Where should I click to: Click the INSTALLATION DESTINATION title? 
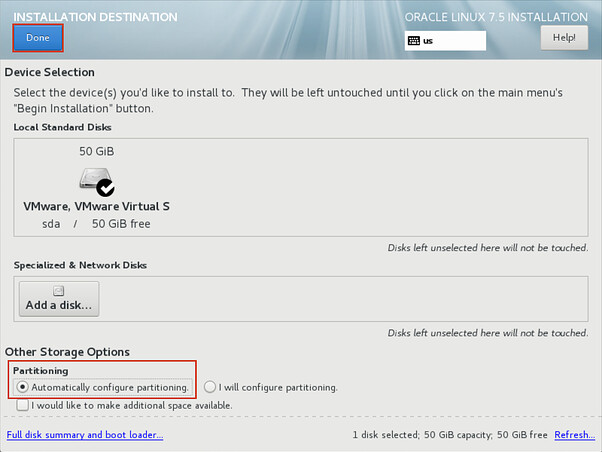[x=96, y=17]
